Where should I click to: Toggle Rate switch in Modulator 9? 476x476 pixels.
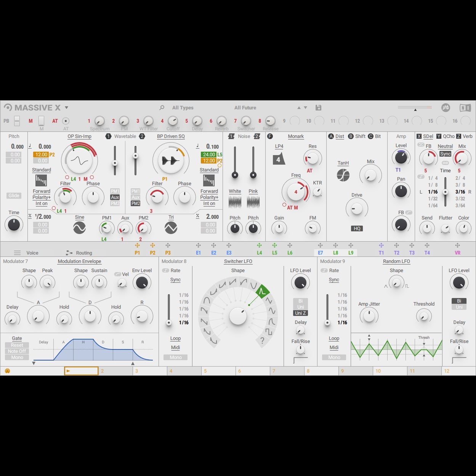tap(324, 271)
